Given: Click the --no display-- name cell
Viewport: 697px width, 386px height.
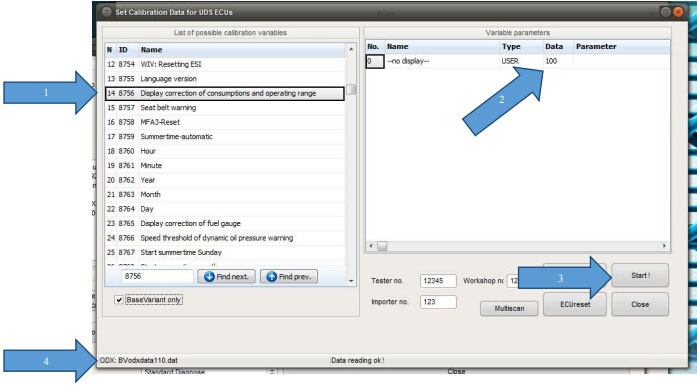Looking at the screenshot, I should pos(442,61).
